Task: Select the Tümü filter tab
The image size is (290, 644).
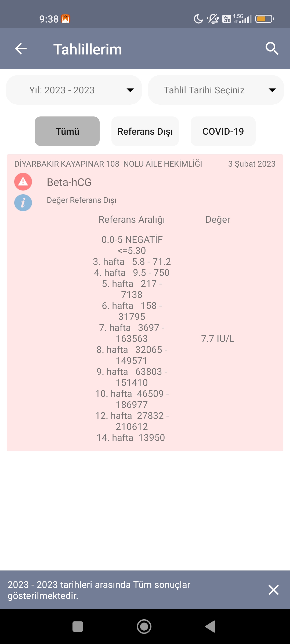Action: click(x=67, y=131)
